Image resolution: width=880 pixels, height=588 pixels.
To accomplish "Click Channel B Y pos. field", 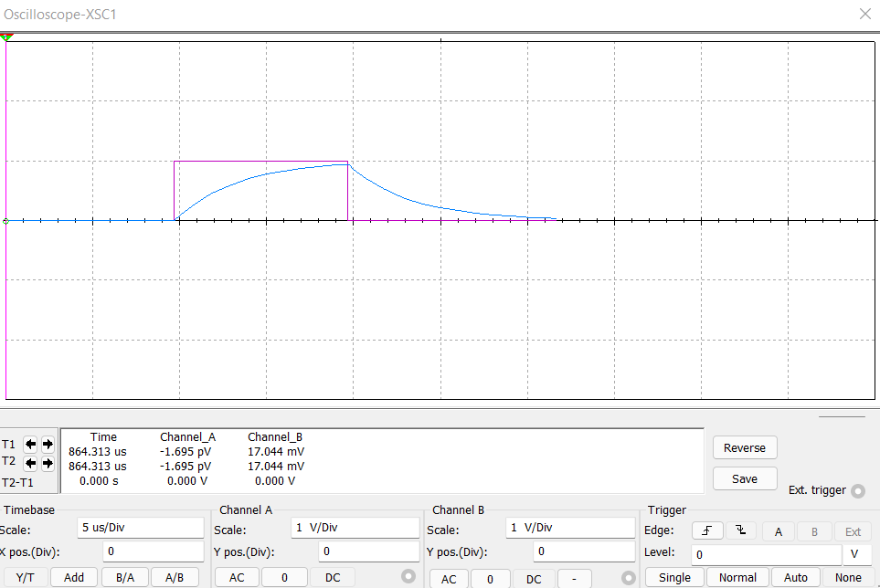I will (584, 551).
